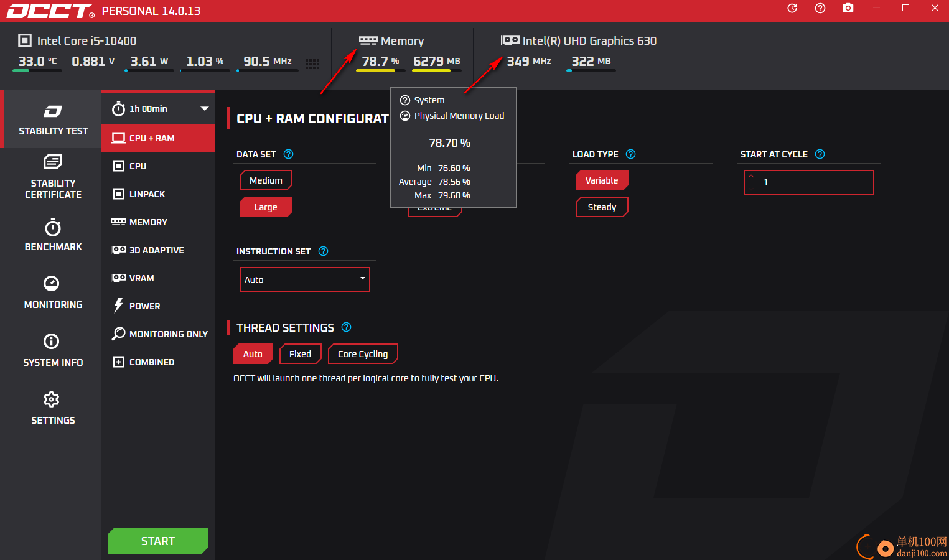The width and height of the screenshot is (949, 560).
Task: Set data set to Medium
Action: coord(266,180)
